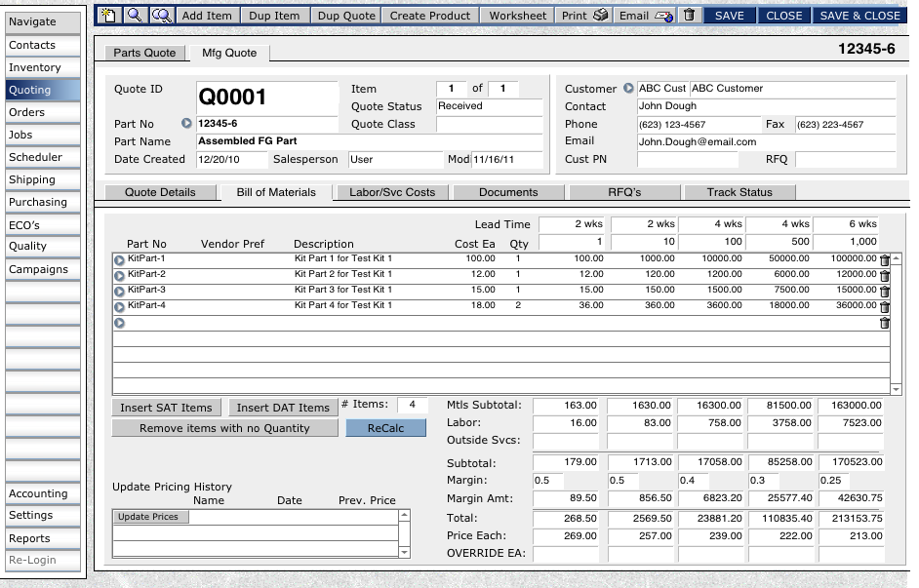
Task: Open the Salesperson field showing User
Action: 394,159
